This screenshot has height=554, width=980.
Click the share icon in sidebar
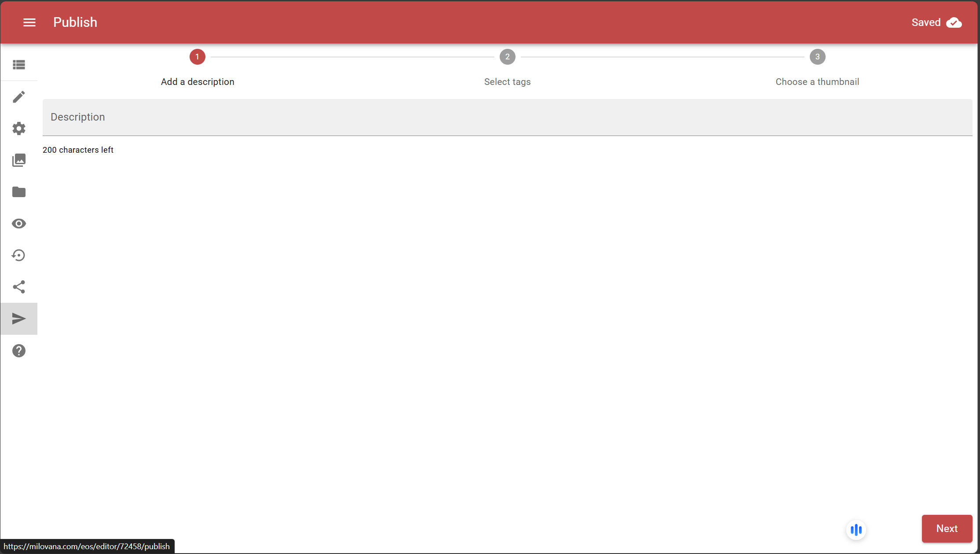[19, 287]
